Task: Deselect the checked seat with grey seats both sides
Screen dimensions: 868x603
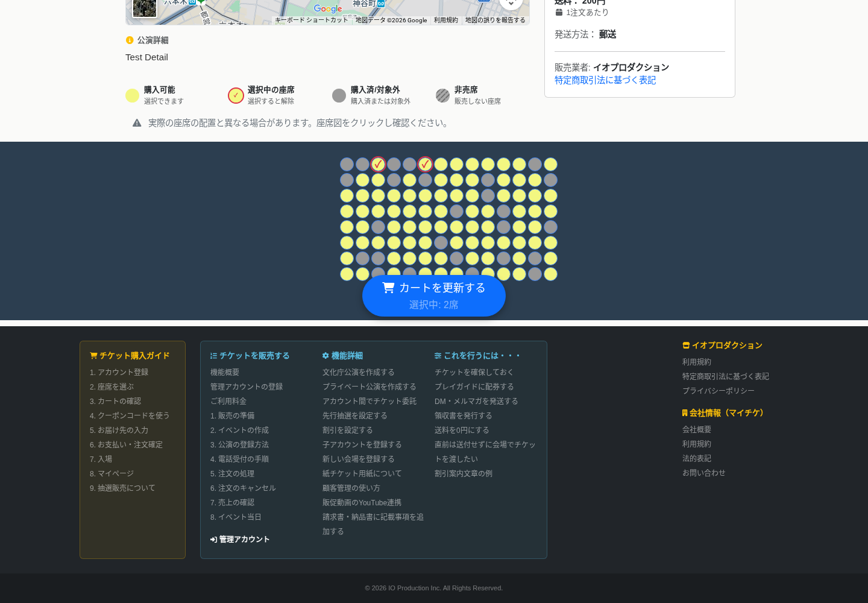Action: point(378,164)
